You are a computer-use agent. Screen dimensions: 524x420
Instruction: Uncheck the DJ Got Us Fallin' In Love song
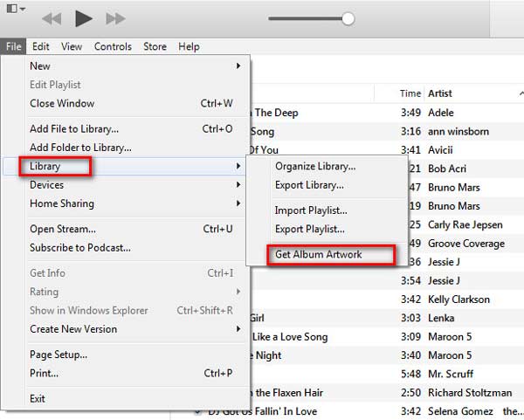click(198, 411)
